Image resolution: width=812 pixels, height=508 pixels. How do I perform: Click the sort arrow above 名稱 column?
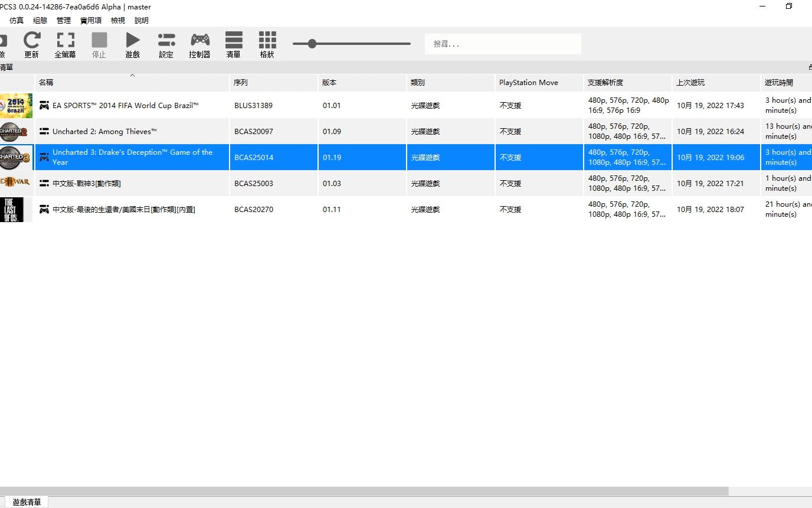click(x=132, y=76)
